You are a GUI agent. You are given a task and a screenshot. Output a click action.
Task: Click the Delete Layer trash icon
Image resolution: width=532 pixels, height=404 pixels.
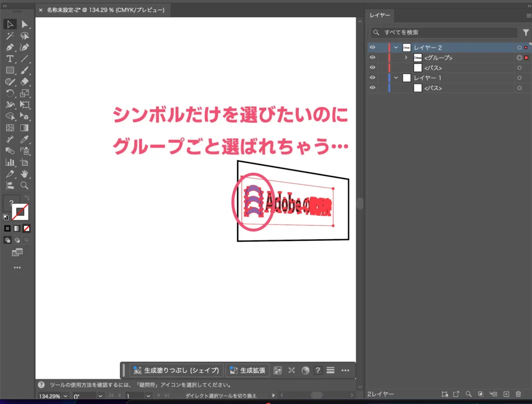(x=518, y=394)
